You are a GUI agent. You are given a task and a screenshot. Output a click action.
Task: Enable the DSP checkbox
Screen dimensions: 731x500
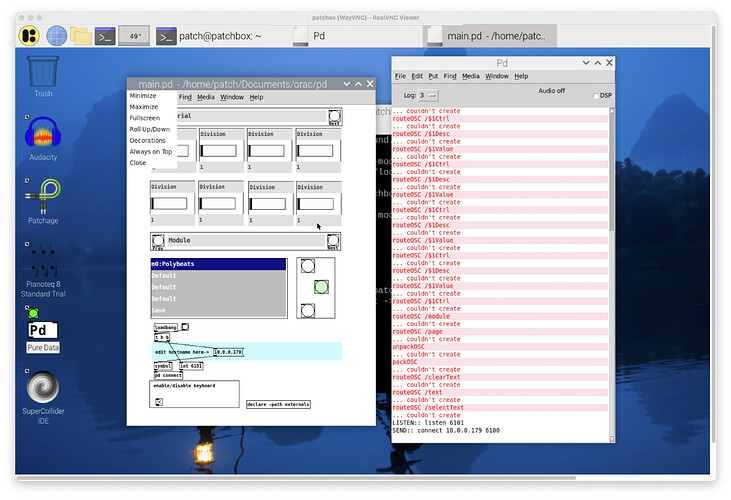[596, 95]
